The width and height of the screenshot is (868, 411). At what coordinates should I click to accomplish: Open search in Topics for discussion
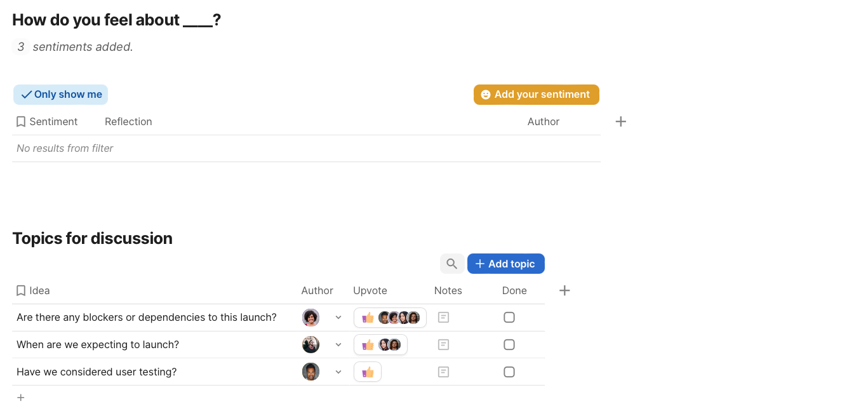pyautogui.click(x=451, y=264)
